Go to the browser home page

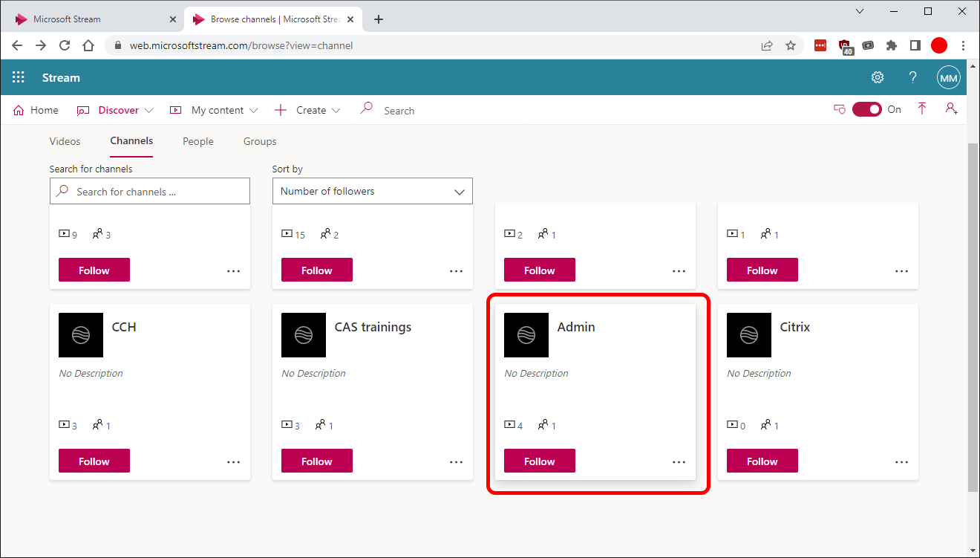[88, 45]
